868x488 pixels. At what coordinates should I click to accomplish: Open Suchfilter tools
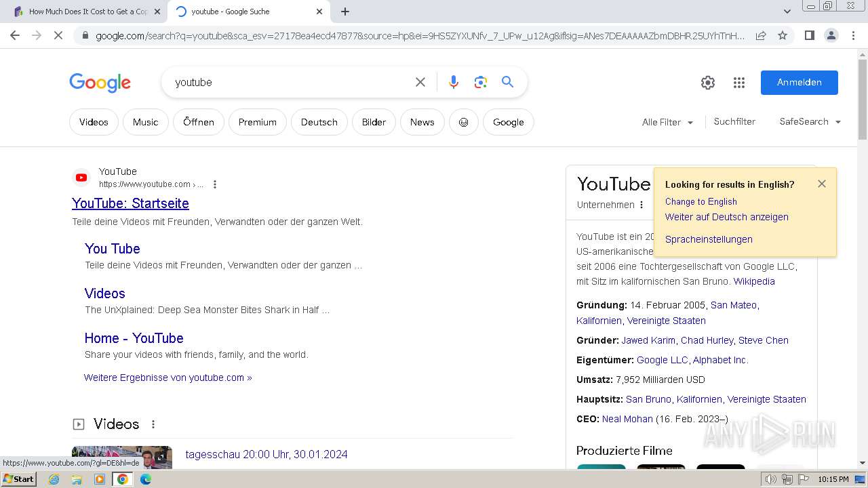click(x=734, y=121)
